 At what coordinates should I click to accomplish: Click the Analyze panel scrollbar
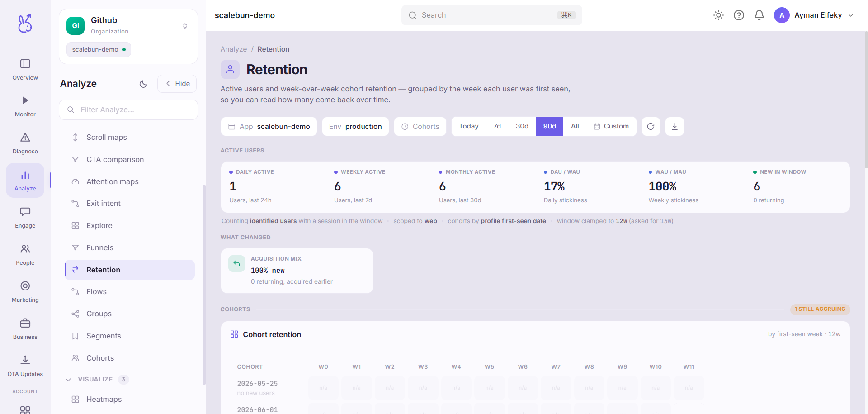tap(204, 285)
